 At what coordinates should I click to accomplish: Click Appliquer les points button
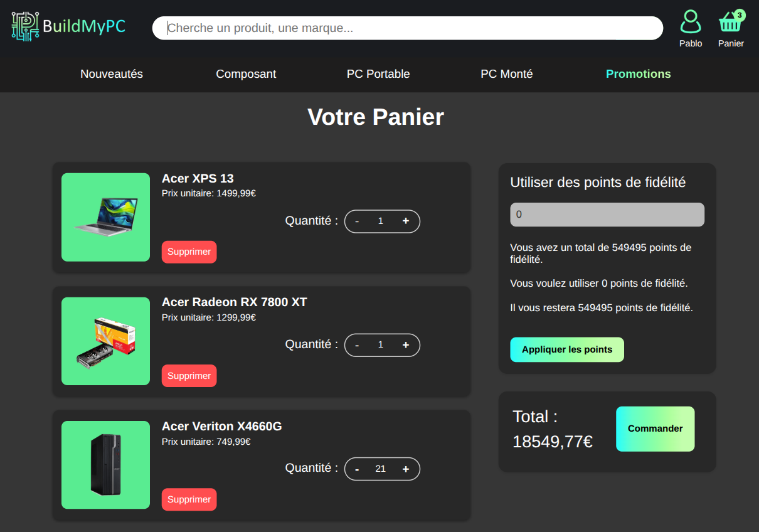567,349
